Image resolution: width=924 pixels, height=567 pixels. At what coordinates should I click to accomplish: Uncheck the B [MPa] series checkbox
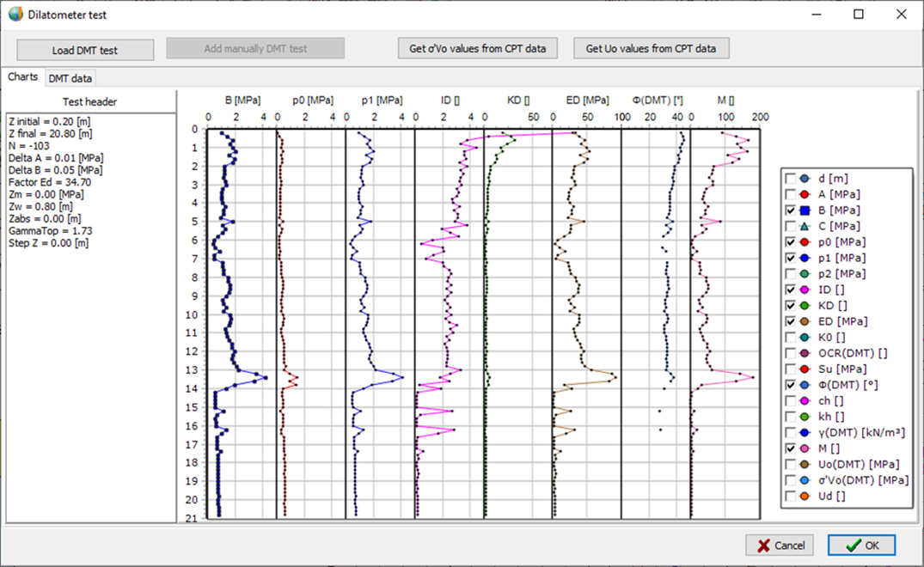(x=791, y=210)
